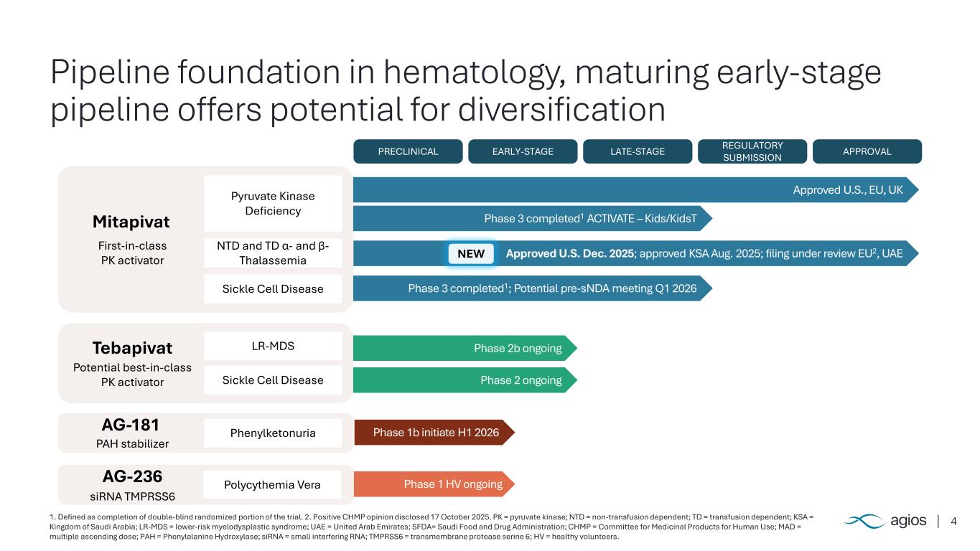
Task: Click the Pyruvate Kinase Deficiency box
Action: click(x=273, y=203)
